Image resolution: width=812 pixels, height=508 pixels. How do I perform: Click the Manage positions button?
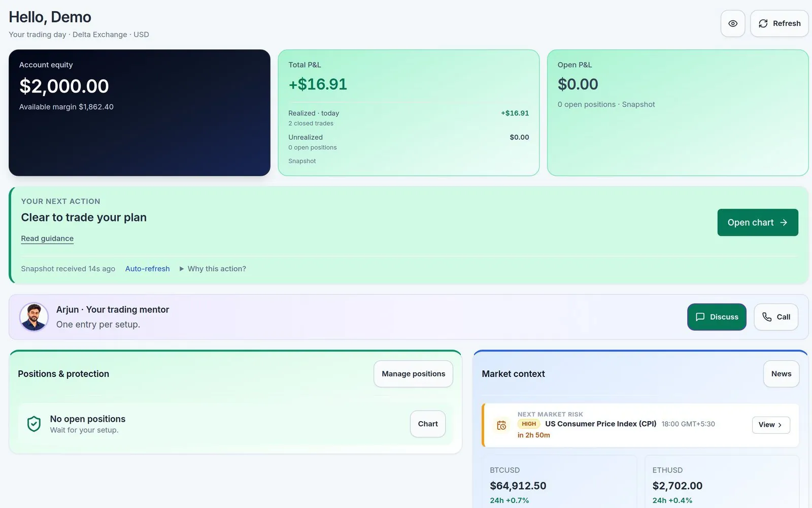pos(413,374)
